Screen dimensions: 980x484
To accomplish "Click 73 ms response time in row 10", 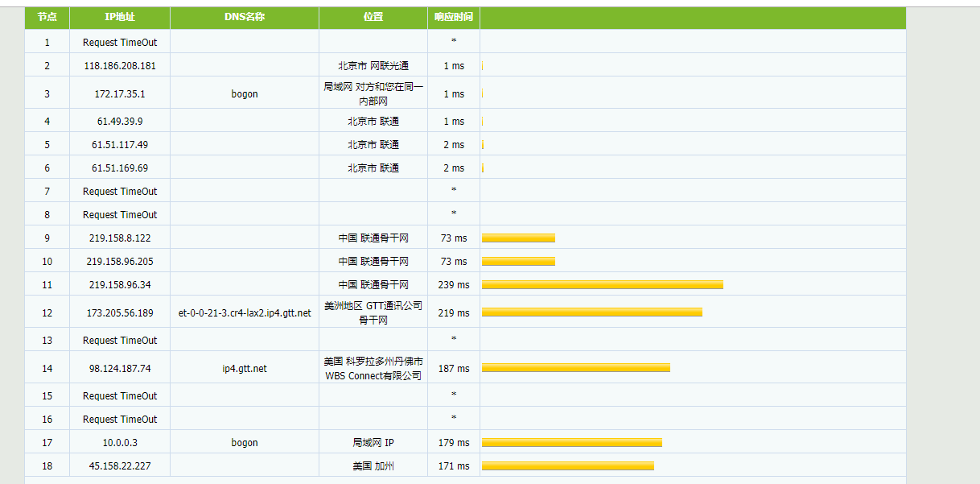I will click(x=454, y=262).
